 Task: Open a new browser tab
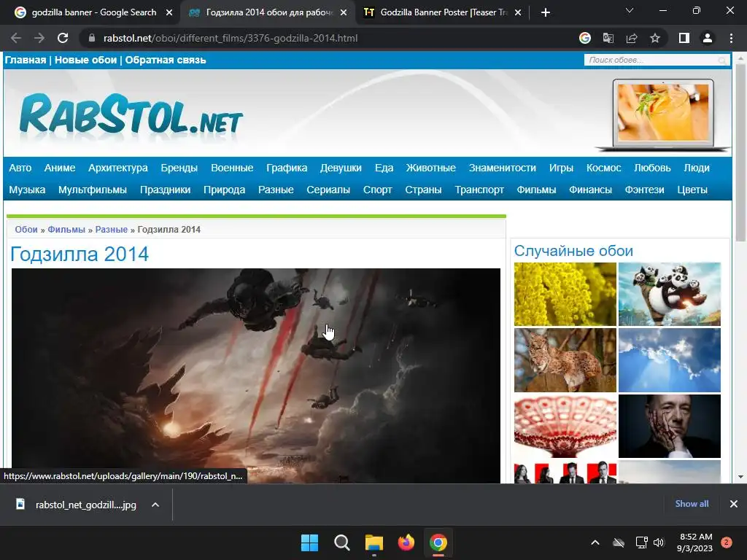click(546, 12)
